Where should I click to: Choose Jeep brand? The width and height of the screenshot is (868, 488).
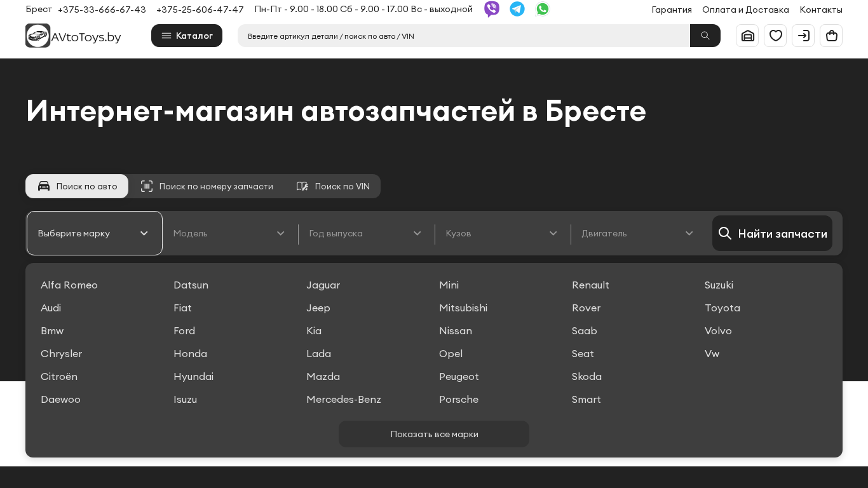pyautogui.click(x=318, y=308)
